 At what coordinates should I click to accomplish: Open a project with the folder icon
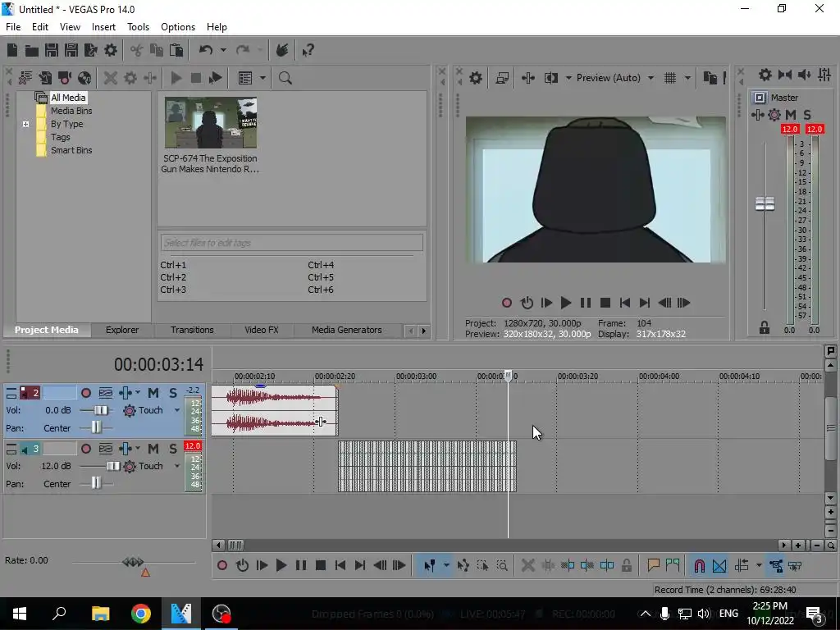pos(32,50)
